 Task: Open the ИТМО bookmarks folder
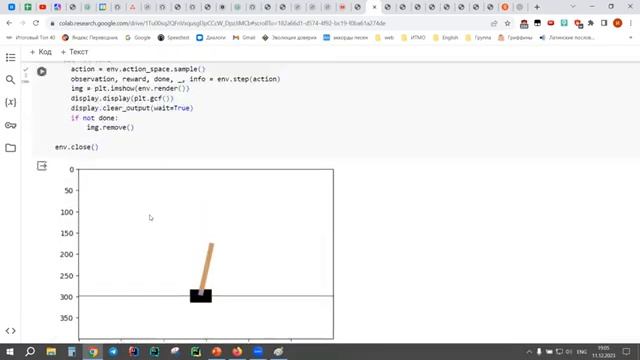point(413,38)
